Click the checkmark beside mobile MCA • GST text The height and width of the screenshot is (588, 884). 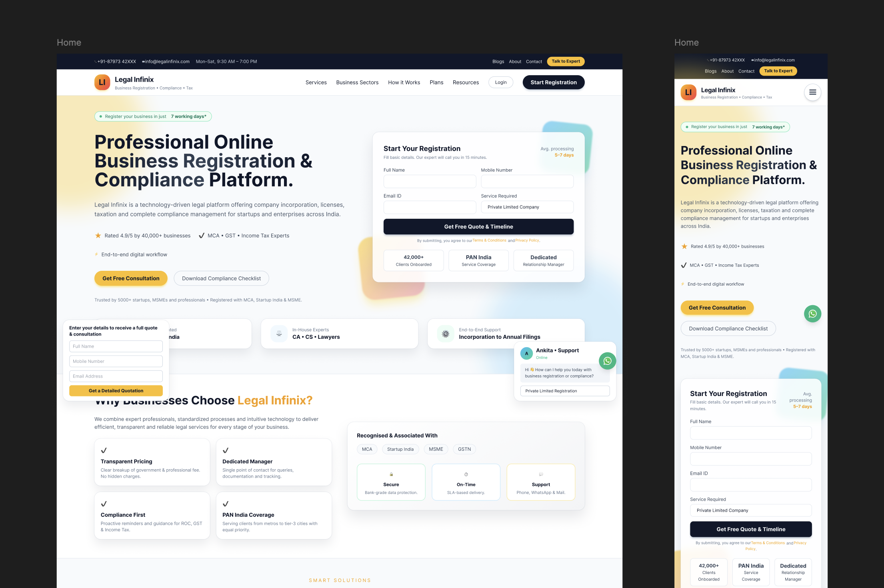[684, 265]
